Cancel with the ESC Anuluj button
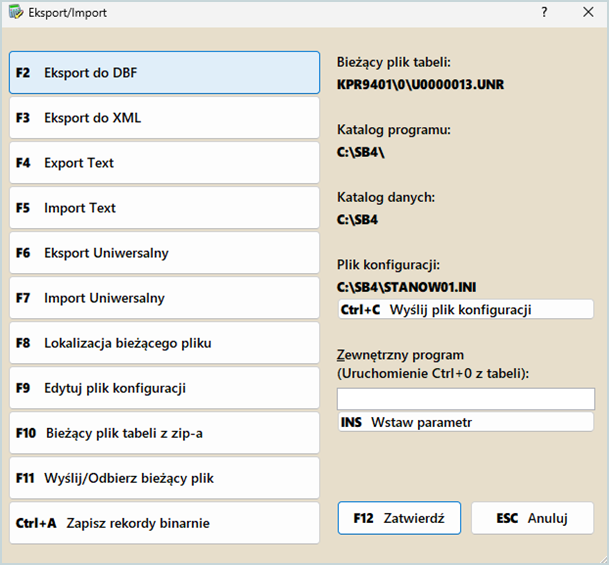The height and width of the screenshot is (565, 609). 532,519
